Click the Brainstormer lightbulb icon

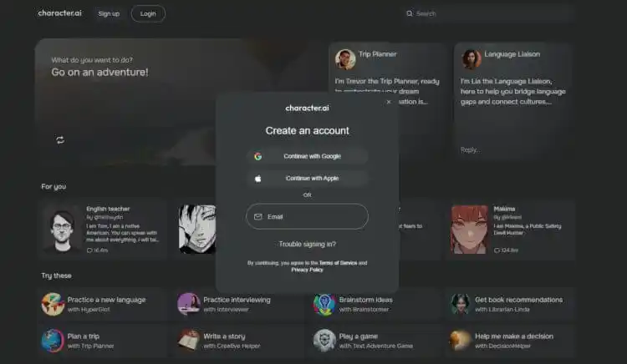coord(324,304)
